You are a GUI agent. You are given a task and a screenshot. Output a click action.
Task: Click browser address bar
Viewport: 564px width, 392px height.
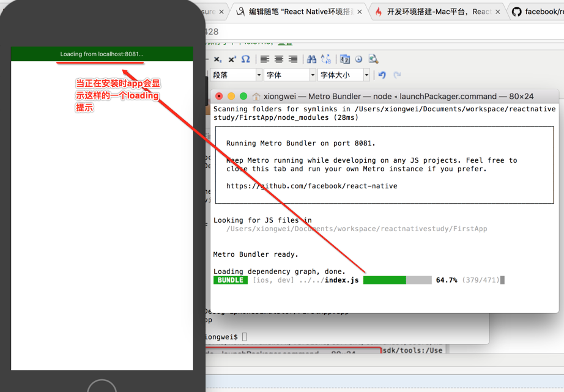384,32
